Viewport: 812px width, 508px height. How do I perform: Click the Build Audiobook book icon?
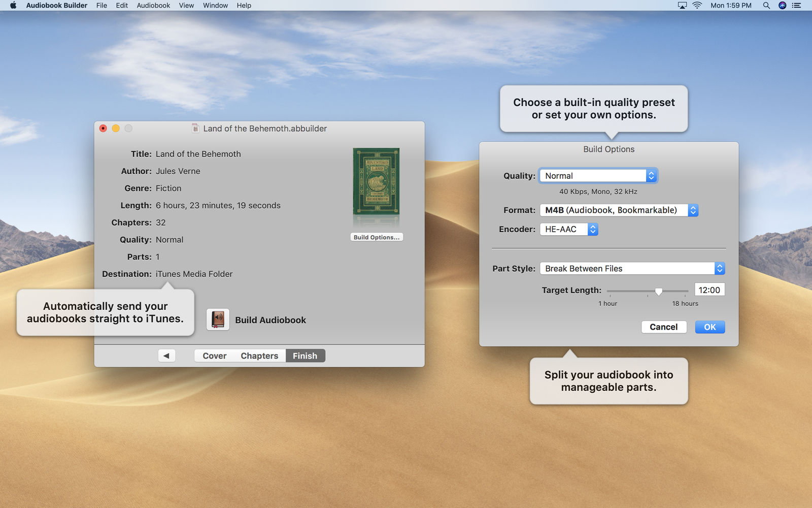point(218,320)
